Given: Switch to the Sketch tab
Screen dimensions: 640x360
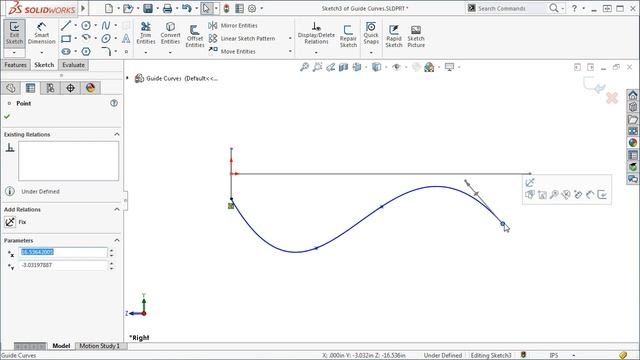Looking at the screenshot, I should click(x=44, y=65).
